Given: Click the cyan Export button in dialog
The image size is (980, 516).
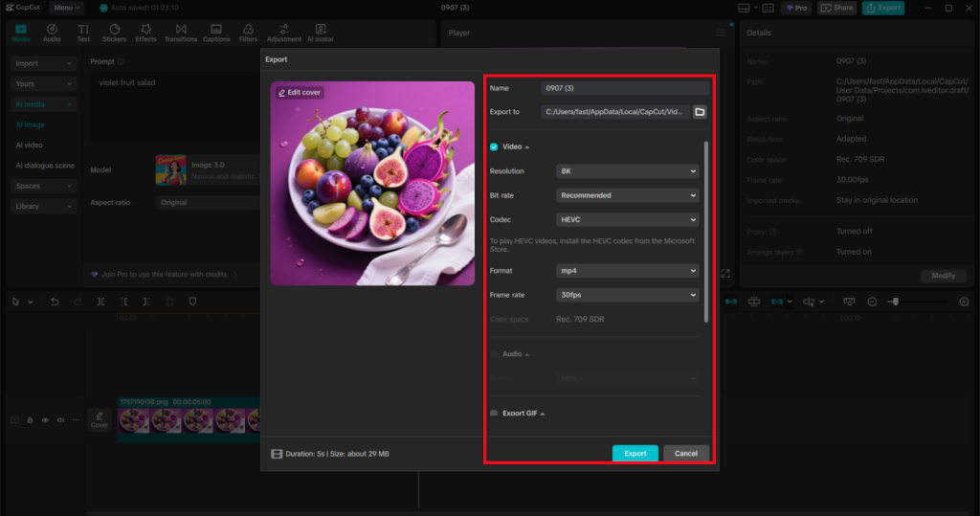Looking at the screenshot, I should [x=635, y=453].
